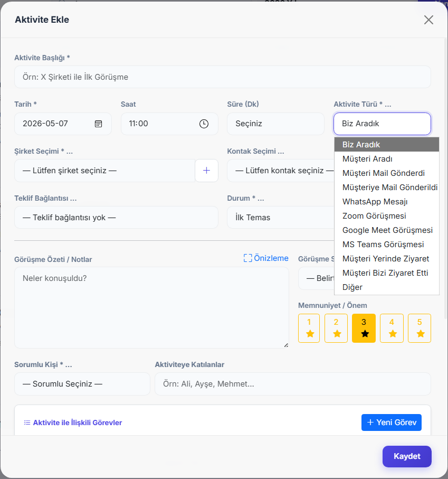
Task: Open the Kontak Seçimi dropdown
Action: coord(281,171)
